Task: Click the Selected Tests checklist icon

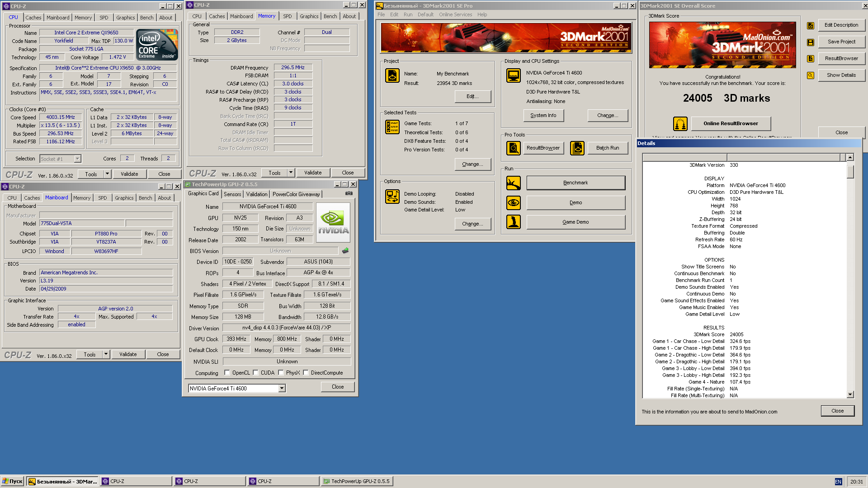Action: tap(392, 127)
